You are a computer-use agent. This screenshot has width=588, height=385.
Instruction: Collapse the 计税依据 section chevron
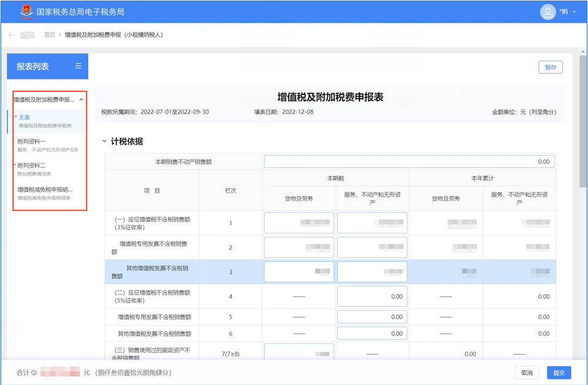coord(104,142)
